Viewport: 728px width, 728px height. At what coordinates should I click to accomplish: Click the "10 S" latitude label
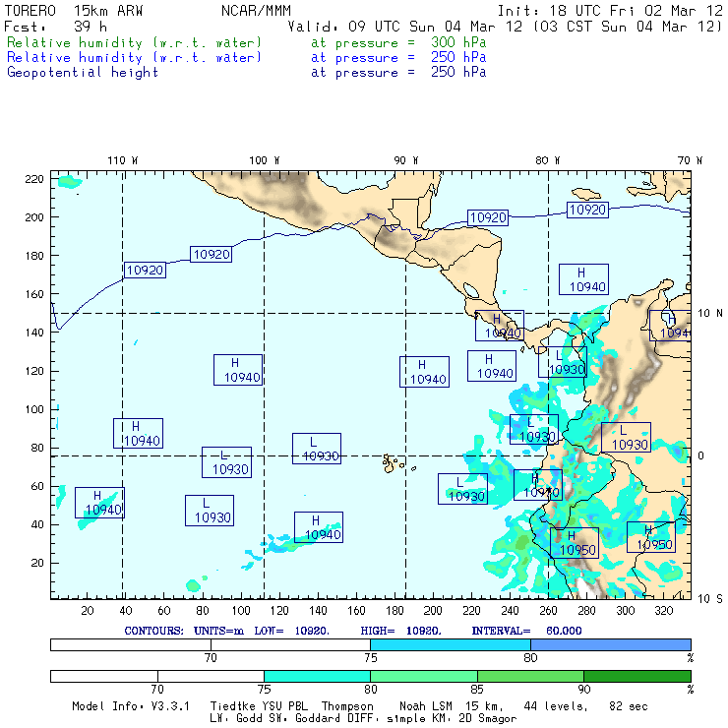[x=710, y=599]
